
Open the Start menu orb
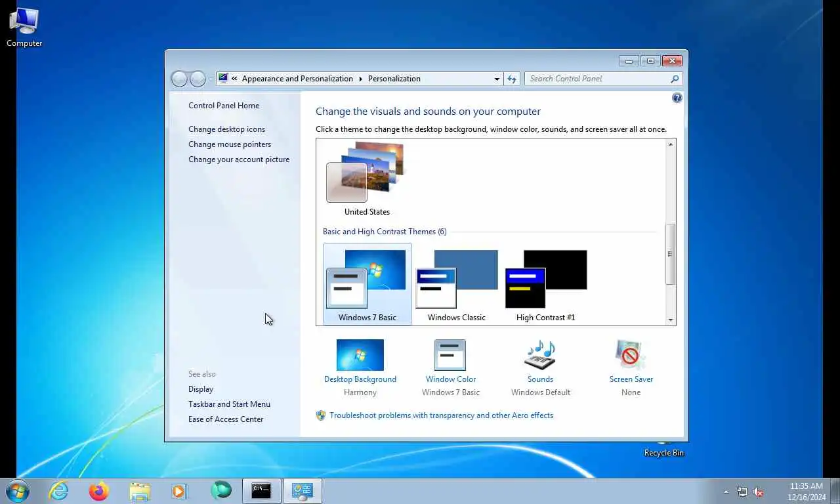(x=17, y=491)
